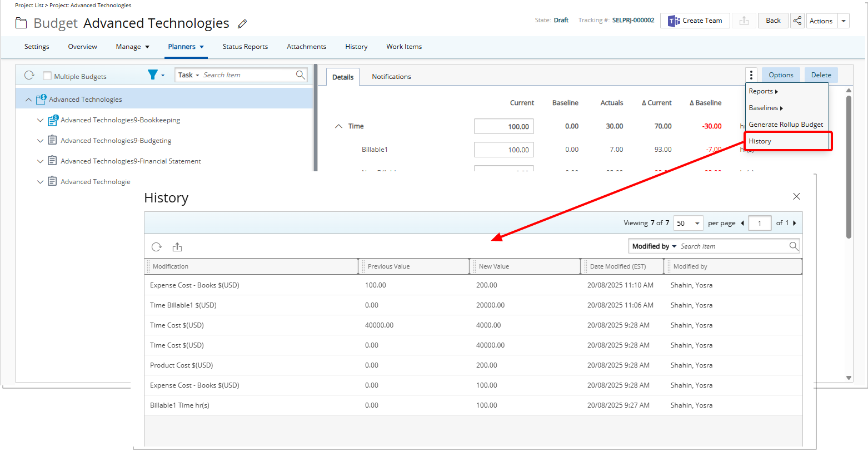Click the search magnifier in History

(x=794, y=246)
